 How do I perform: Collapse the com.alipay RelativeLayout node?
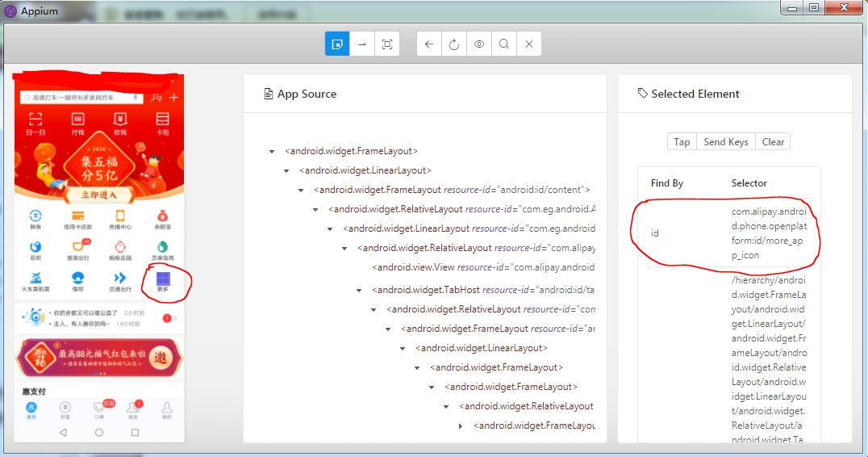[x=344, y=248]
